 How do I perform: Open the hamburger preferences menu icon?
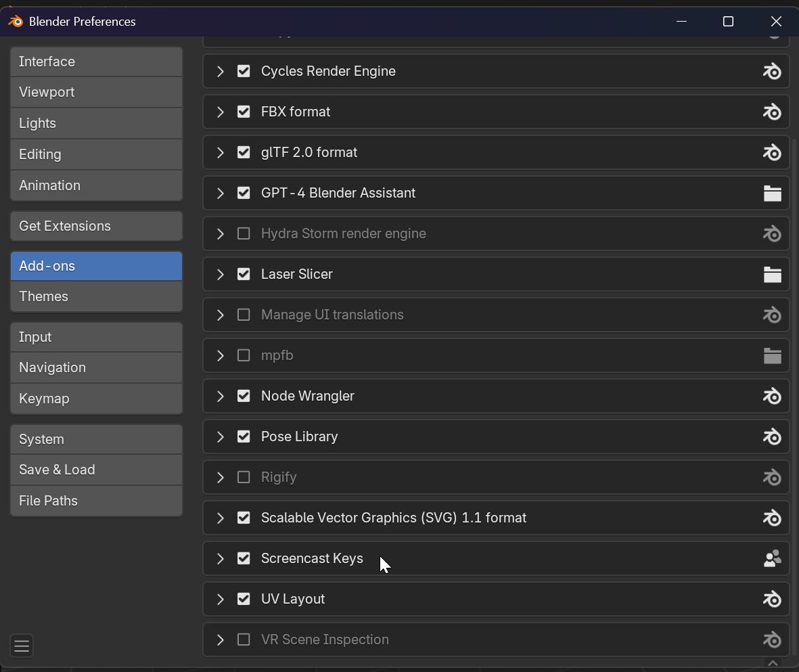pyautogui.click(x=22, y=646)
